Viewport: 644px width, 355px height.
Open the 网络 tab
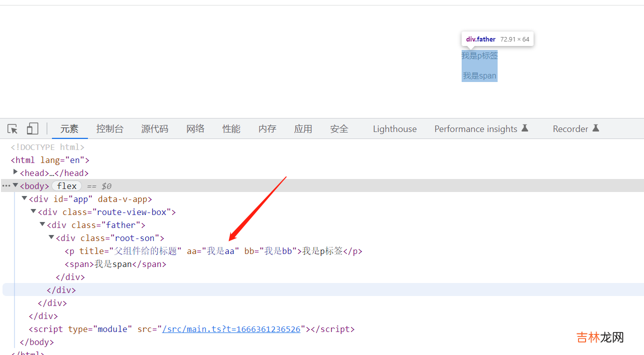coord(195,129)
